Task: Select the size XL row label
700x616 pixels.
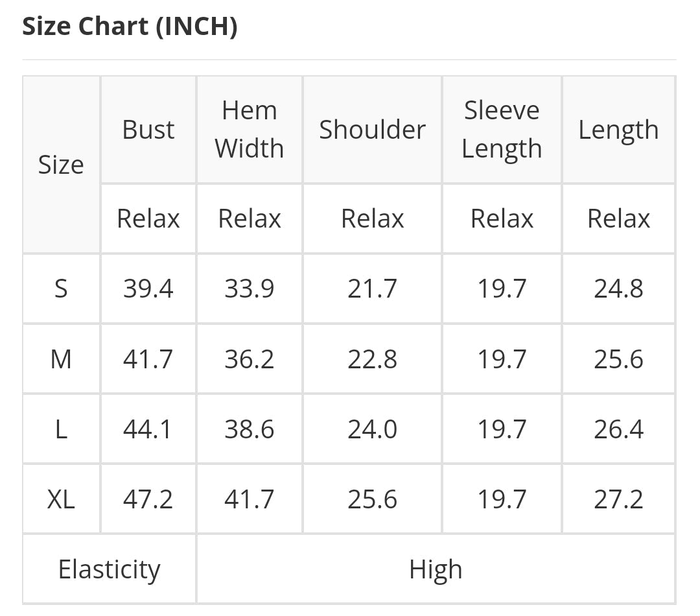Action: [x=61, y=499]
